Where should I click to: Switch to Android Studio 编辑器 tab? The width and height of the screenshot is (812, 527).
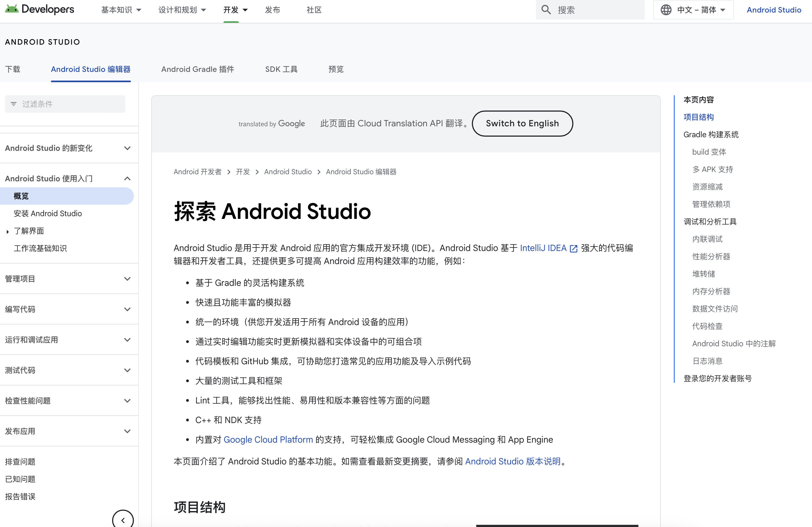pos(91,69)
